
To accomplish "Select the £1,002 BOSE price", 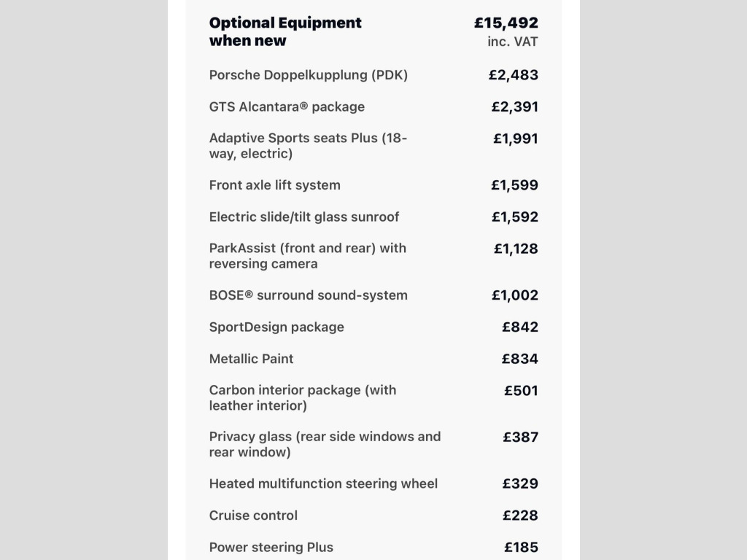I will coord(515,295).
